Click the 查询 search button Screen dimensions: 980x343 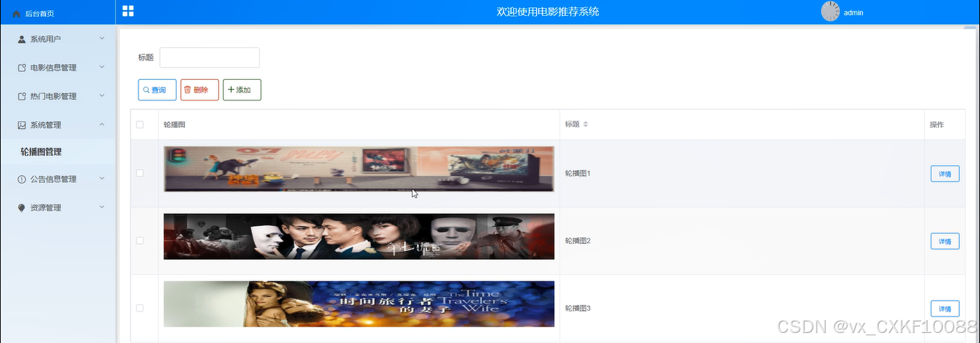coord(157,90)
